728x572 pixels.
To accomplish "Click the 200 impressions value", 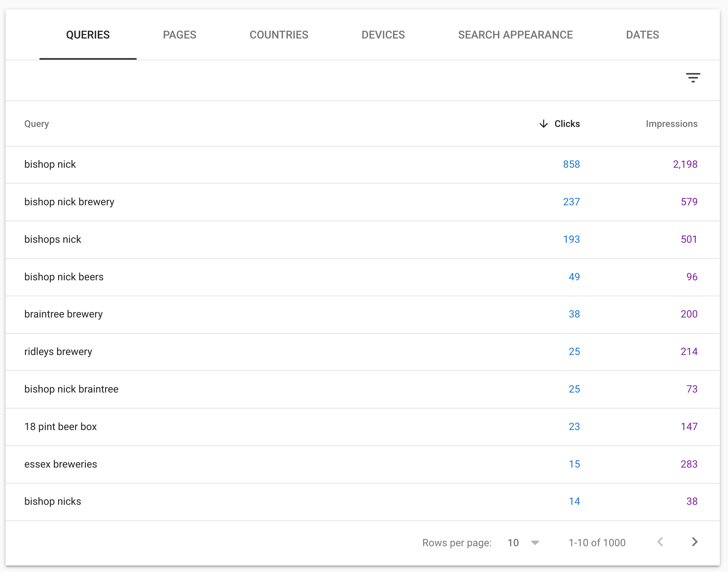I will pyautogui.click(x=689, y=314).
